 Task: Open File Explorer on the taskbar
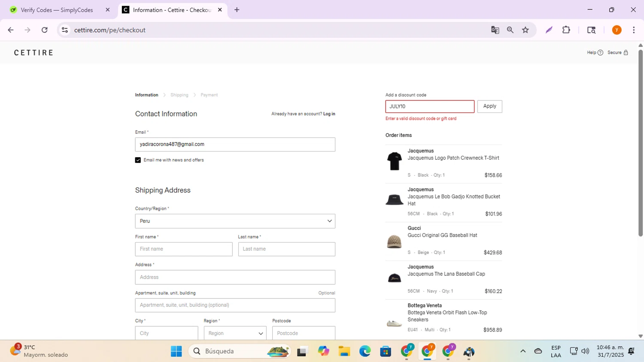[x=344, y=351]
